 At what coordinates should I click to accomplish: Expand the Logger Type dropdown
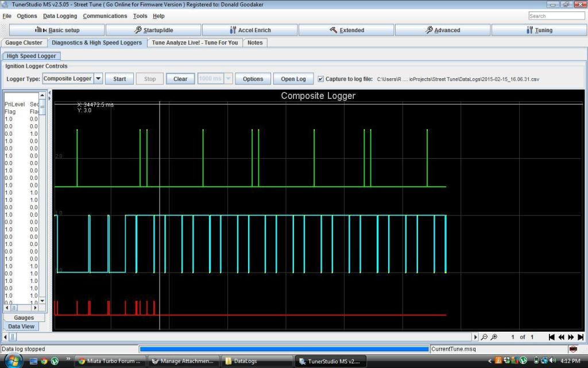[98, 79]
